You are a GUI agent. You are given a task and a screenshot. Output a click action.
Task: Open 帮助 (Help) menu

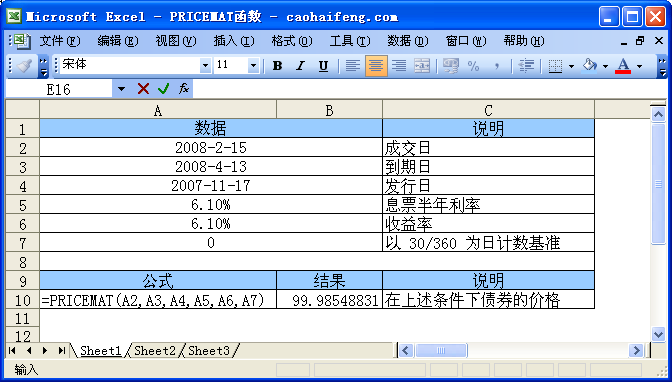click(524, 41)
